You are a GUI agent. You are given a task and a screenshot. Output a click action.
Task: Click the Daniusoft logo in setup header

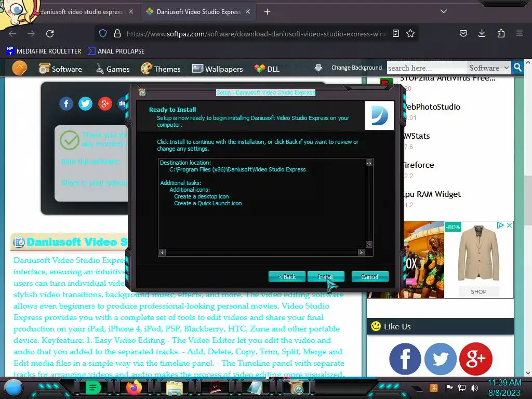pos(379,116)
